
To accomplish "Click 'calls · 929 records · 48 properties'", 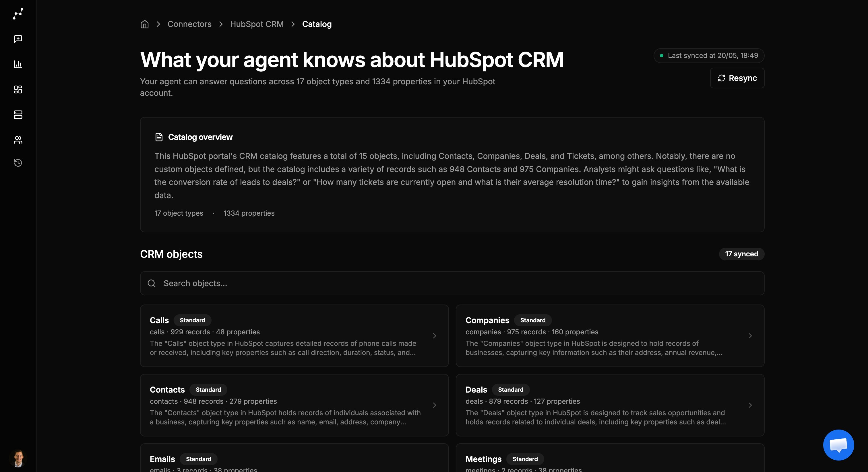I will point(205,332).
